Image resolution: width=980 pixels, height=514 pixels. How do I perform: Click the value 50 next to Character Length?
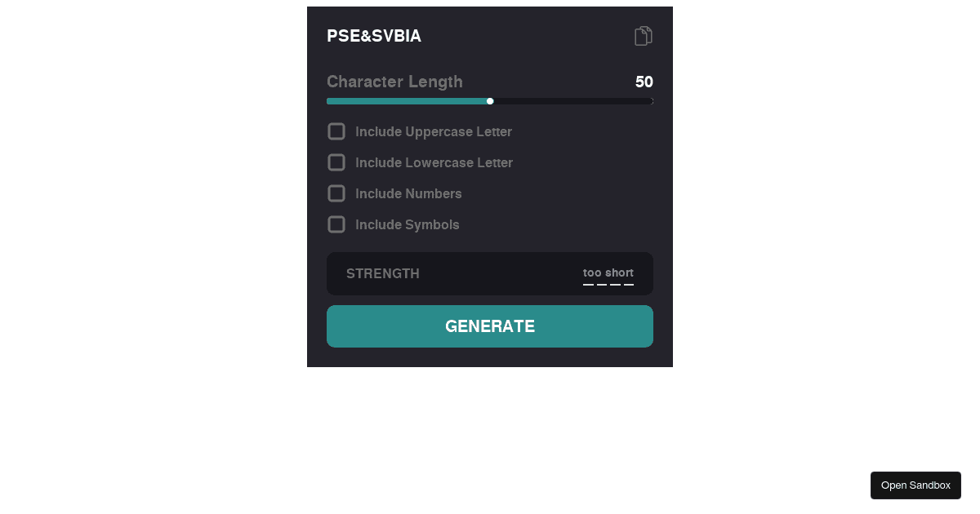coord(644,82)
